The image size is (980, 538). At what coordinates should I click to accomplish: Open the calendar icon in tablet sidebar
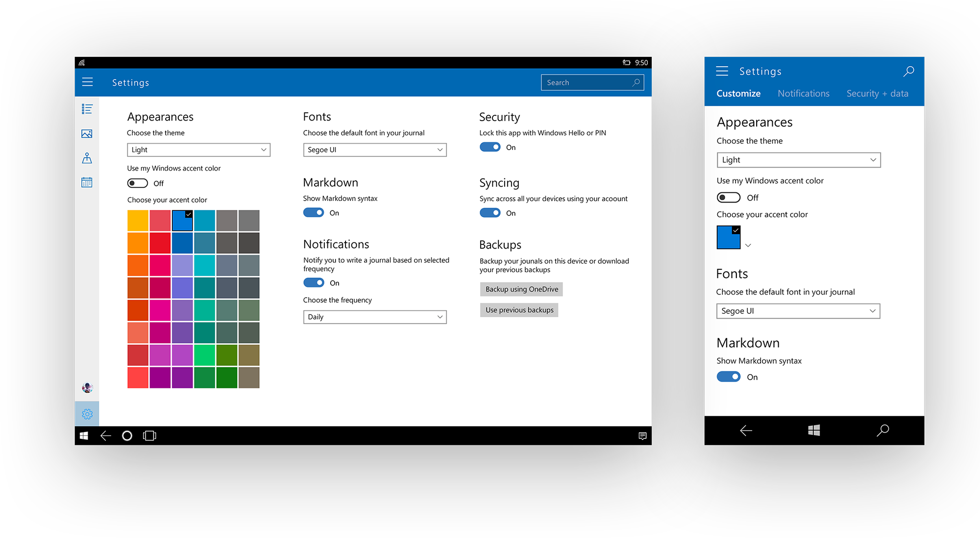87,182
